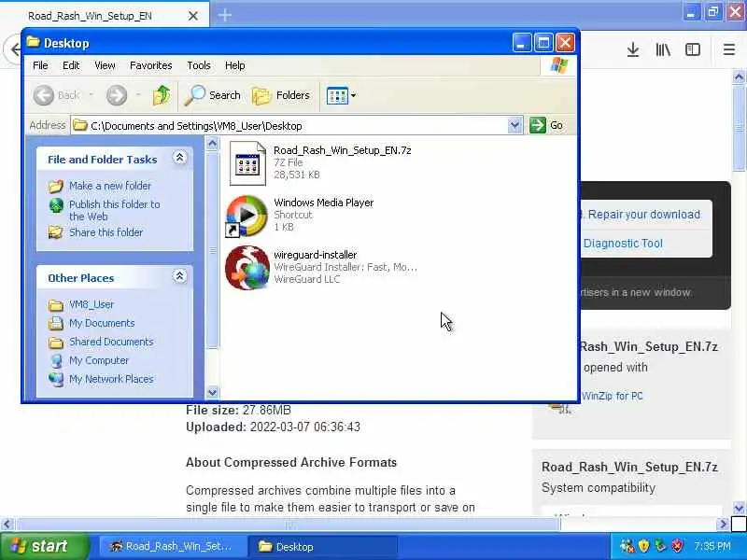Click the WinZip for PC link
747x560 pixels.
613,396
